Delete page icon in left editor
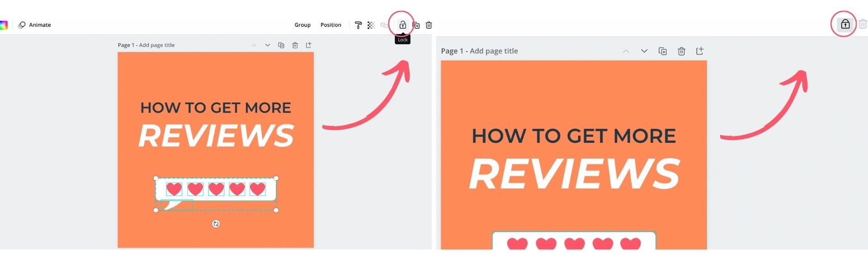868x271 pixels. [295, 45]
